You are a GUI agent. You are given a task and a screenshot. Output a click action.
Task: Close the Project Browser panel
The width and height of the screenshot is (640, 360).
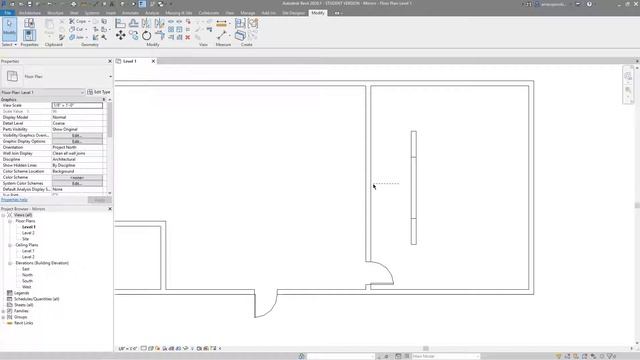click(x=110, y=209)
